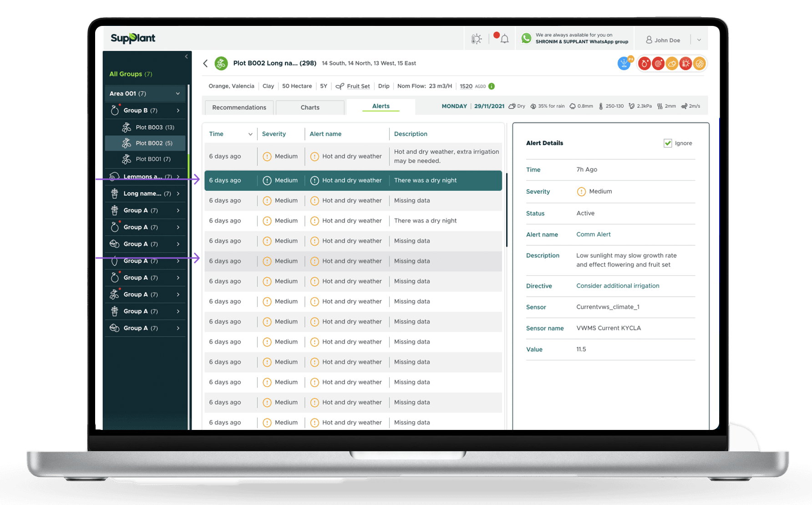Open the blue sprinkler irrigation icon
The width and height of the screenshot is (812, 505).
point(624,63)
